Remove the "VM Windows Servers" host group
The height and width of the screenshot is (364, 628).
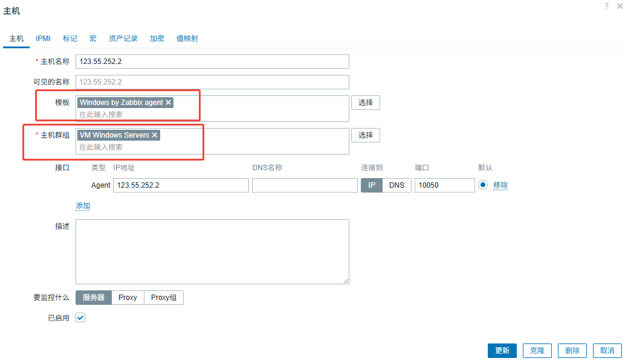tap(155, 135)
